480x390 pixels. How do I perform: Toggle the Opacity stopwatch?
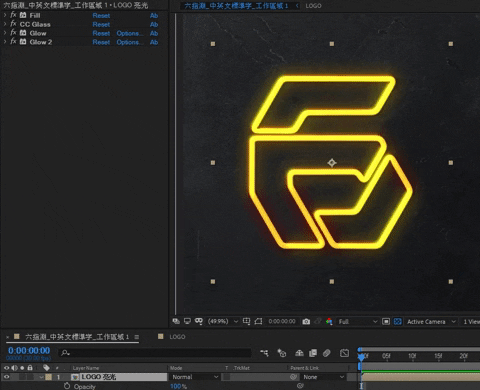(67, 386)
